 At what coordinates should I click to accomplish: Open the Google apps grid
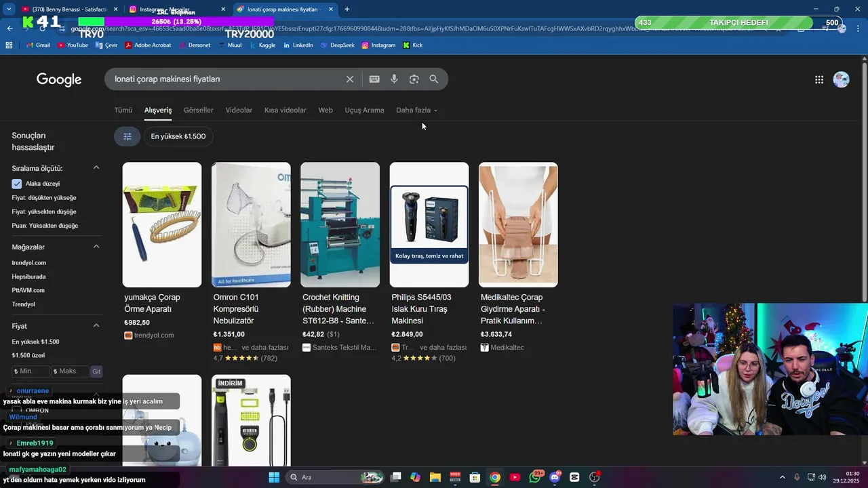click(x=819, y=79)
